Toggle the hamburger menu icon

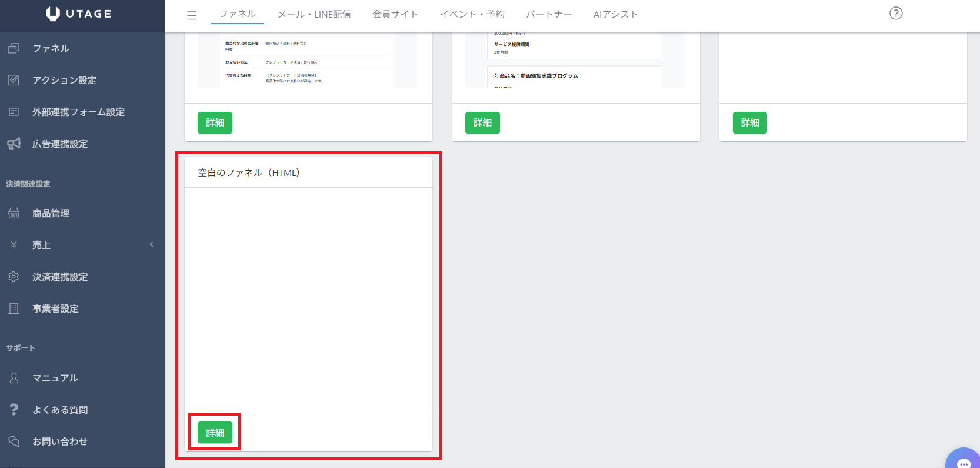(x=192, y=15)
